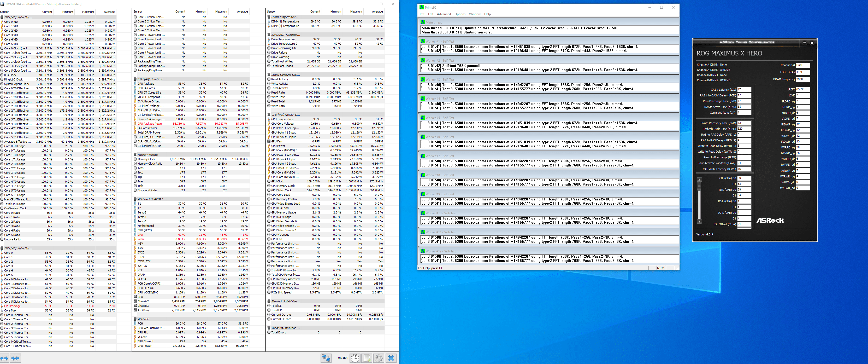868x364 pixels.
Task: Click the Prime95 title bar application icon
Action: [422, 7]
